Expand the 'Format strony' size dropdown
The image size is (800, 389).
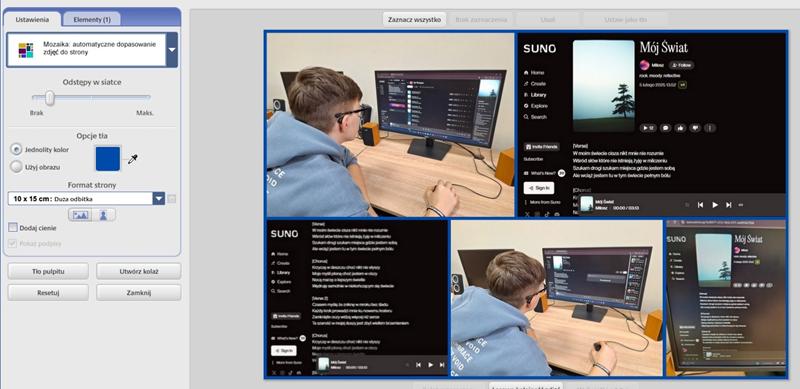coord(159,199)
